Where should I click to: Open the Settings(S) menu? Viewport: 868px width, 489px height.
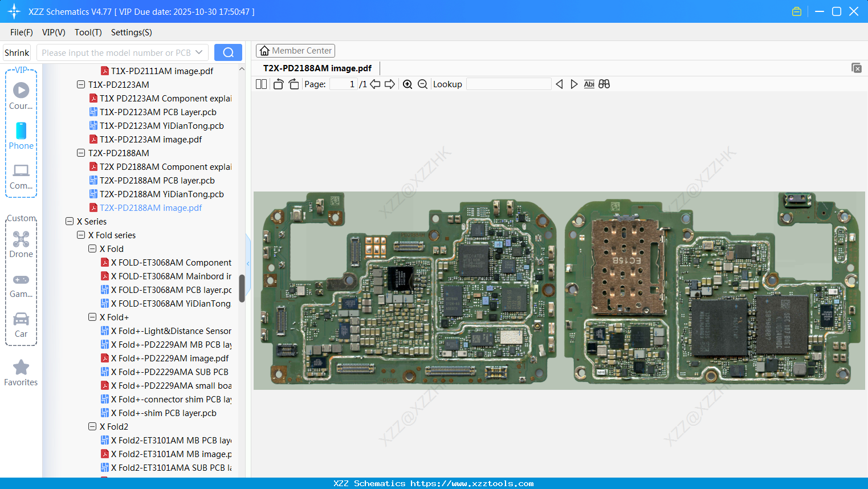coord(132,32)
